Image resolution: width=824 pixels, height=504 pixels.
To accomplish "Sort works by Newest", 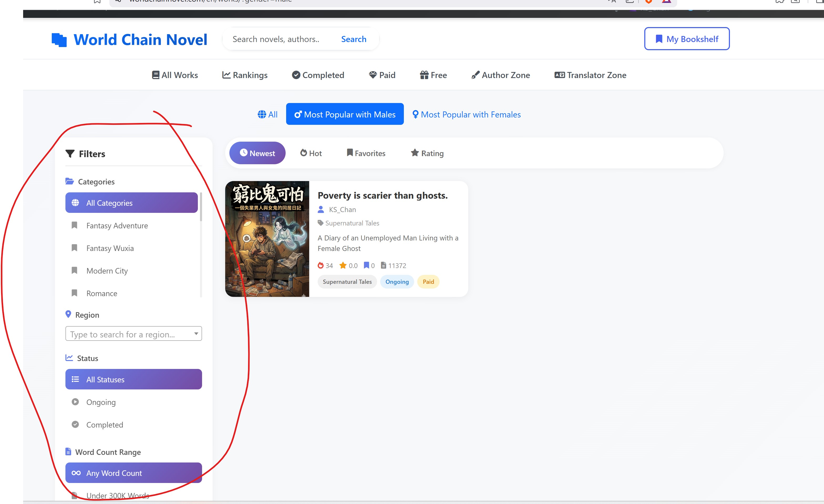I will (257, 153).
